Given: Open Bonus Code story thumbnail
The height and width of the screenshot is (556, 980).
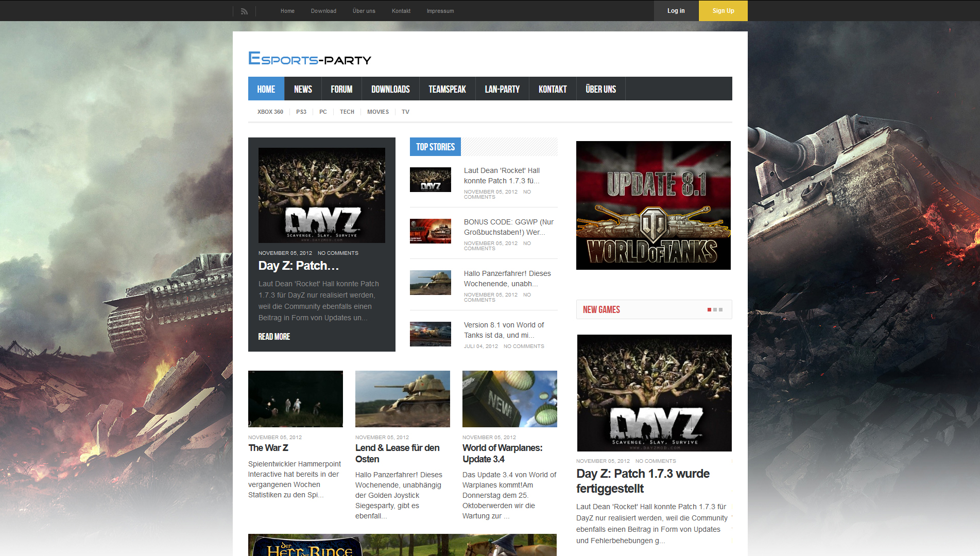Looking at the screenshot, I should click(431, 231).
